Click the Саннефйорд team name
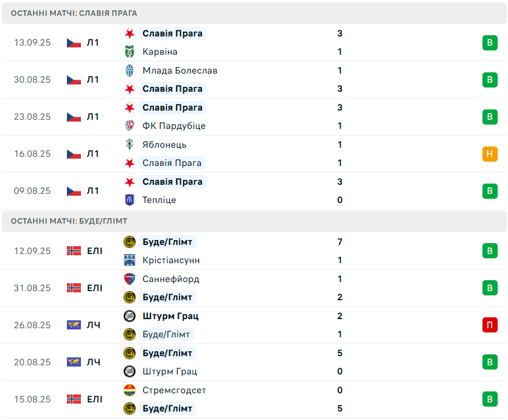The height and width of the screenshot is (420, 508). [170, 279]
